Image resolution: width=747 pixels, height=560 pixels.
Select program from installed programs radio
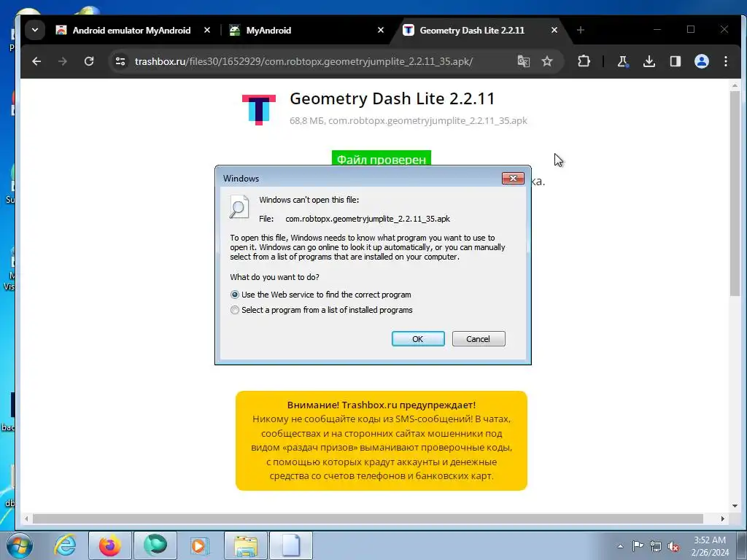click(234, 310)
